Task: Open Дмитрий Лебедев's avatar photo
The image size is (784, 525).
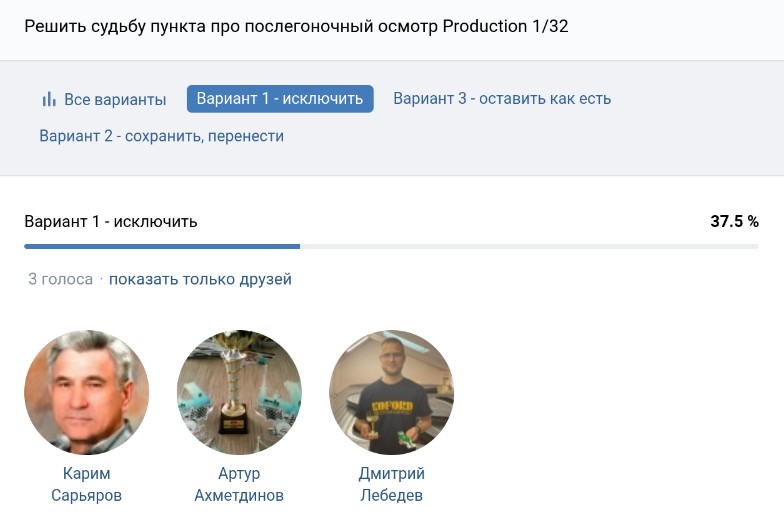Action: [x=391, y=393]
